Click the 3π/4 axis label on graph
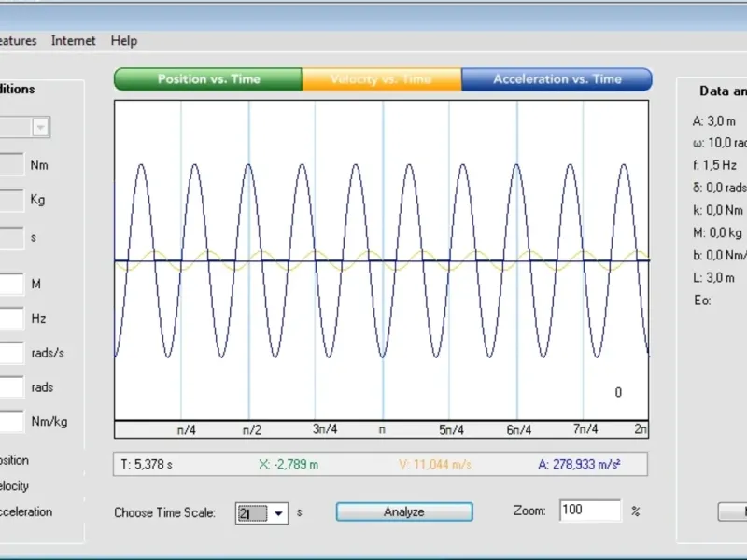This screenshot has width=747, height=560. click(325, 429)
